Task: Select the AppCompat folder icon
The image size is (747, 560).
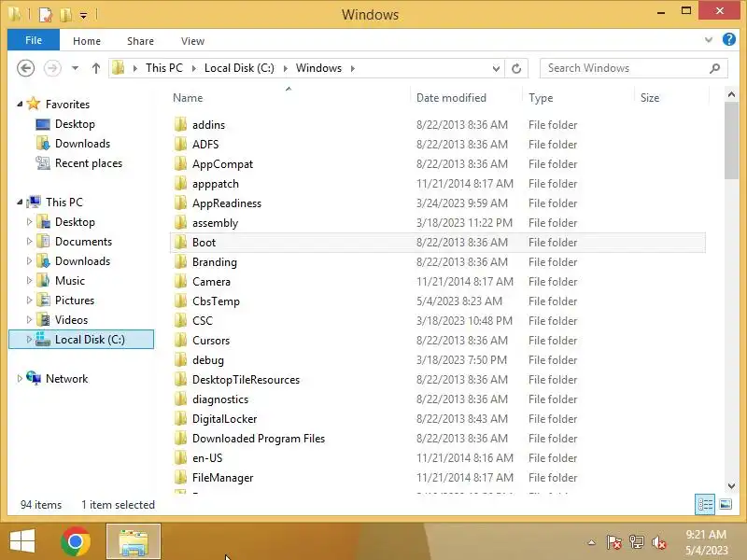Action: point(180,163)
